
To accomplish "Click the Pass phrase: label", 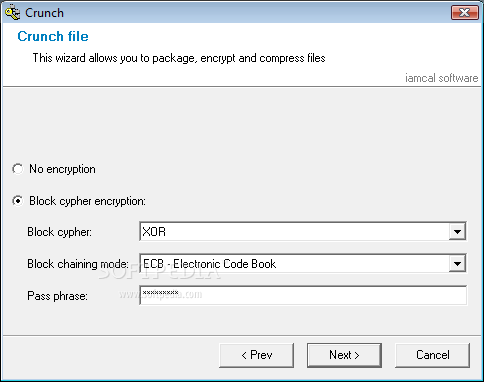I will (57, 296).
